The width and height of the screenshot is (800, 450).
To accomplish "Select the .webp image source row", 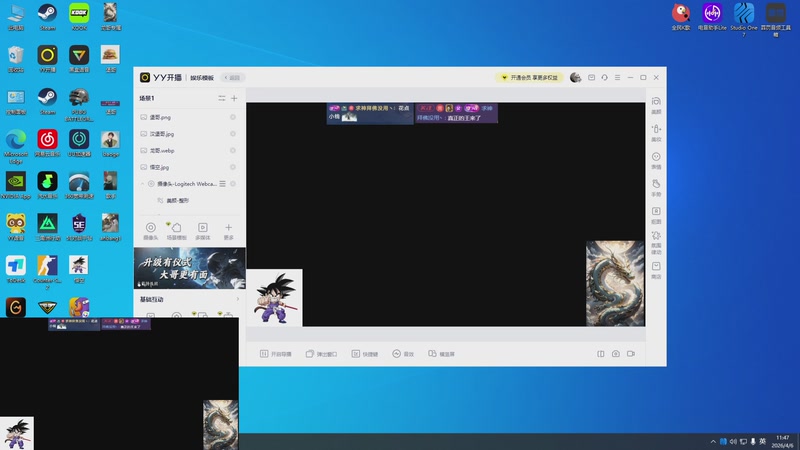I will (189, 151).
